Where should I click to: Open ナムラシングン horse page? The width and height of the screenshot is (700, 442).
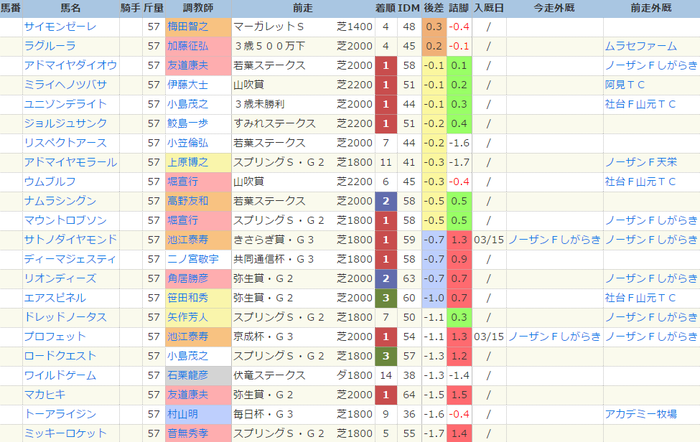pos(60,201)
